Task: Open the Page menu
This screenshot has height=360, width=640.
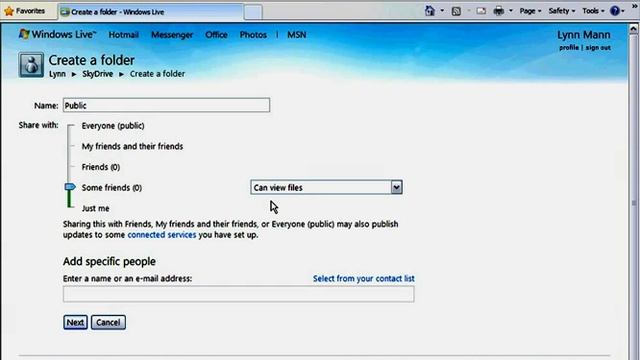Action: click(x=530, y=11)
